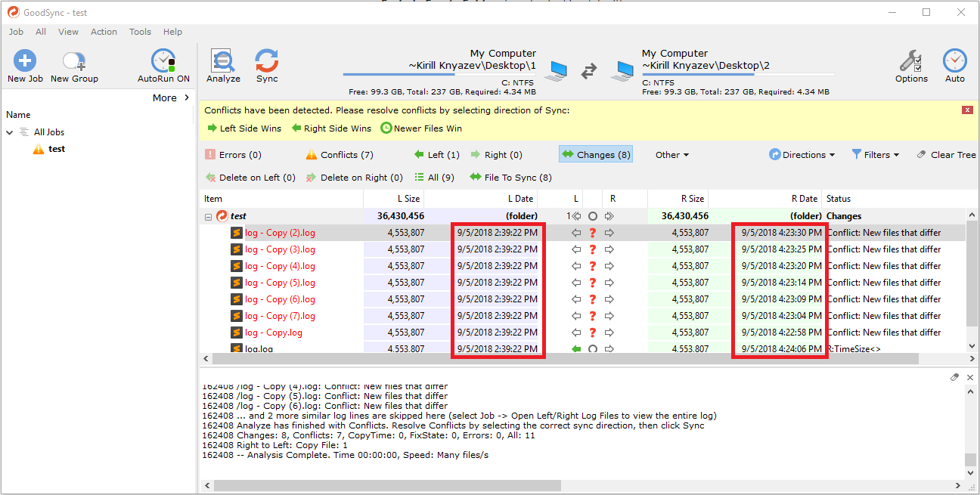
Task: Close the yellow conflicts notification bar
Action: [x=967, y=110]
